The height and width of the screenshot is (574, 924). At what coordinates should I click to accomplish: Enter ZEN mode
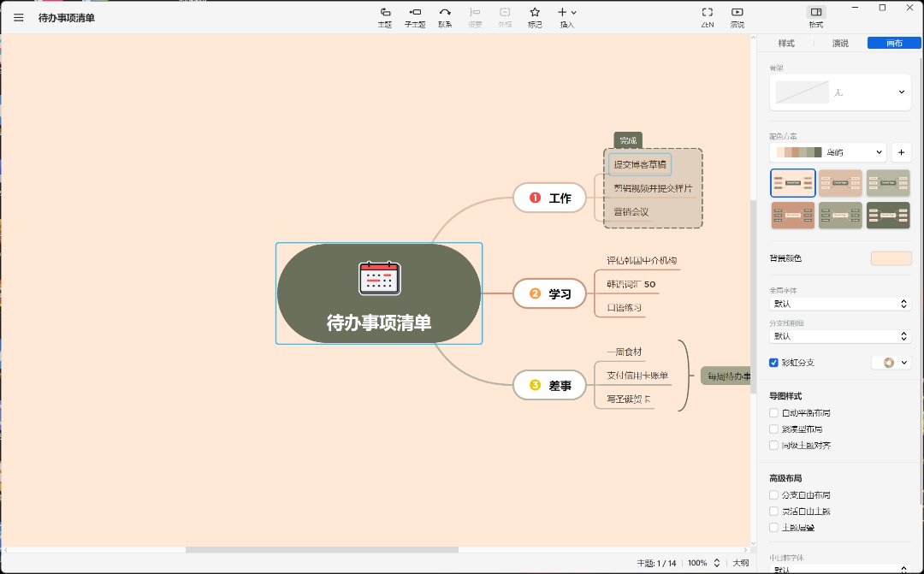click(708, 16)
